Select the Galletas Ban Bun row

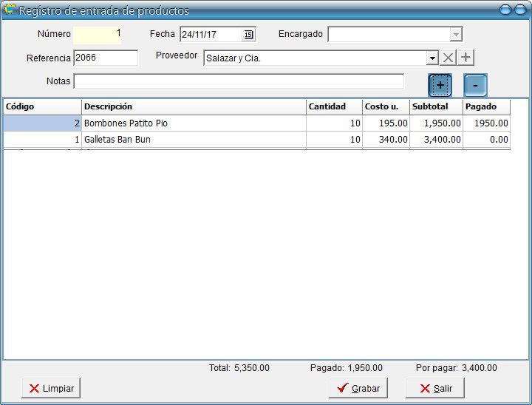tap(257, 140)
